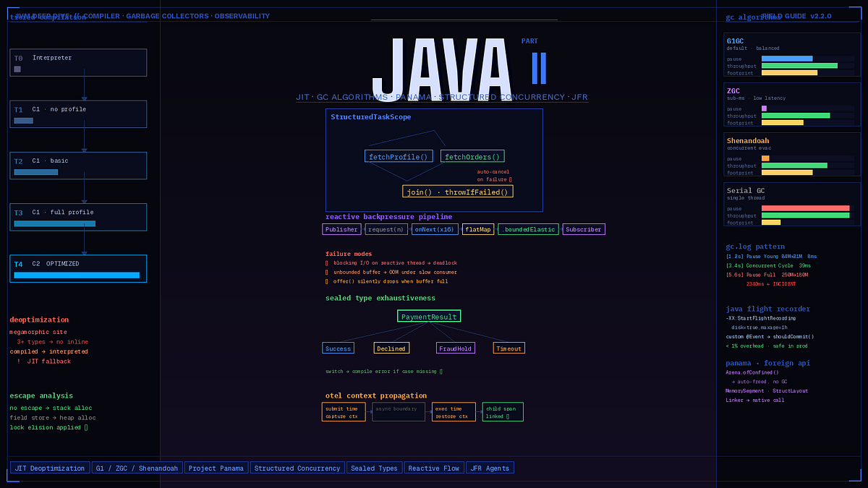Select the child span linked box
This screenshot has height=488, width=868.
(503, 412)
